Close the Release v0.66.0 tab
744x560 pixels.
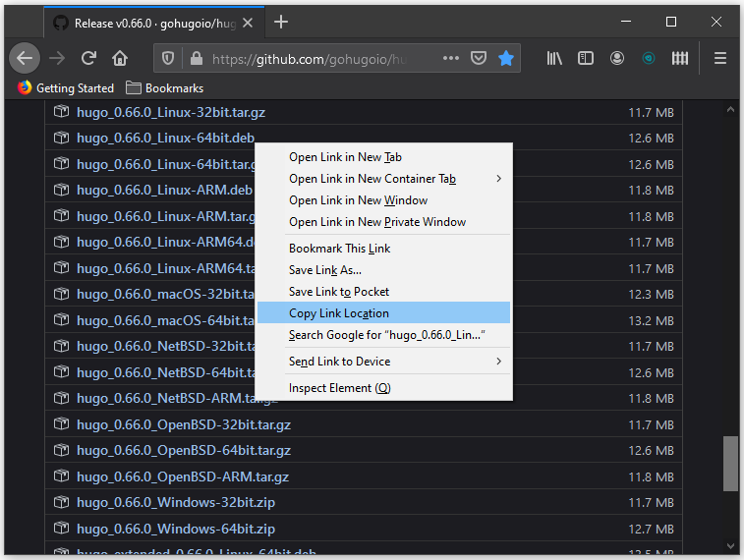pos(248,23)
